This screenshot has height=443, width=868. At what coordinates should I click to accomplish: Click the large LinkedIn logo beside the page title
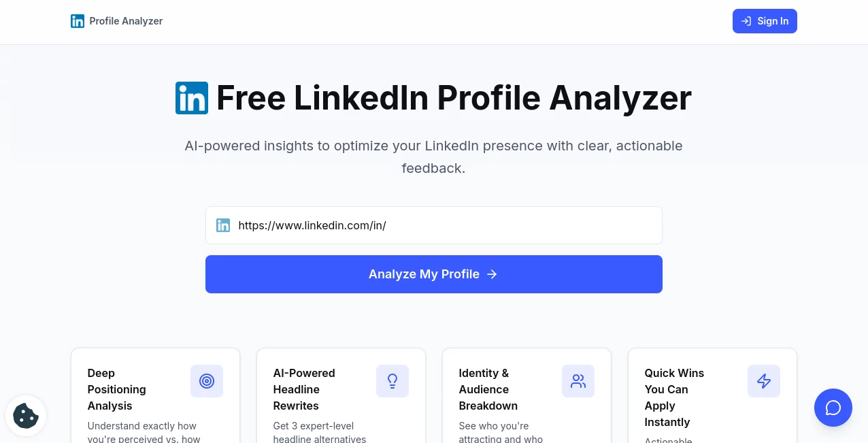coord(192,98)
